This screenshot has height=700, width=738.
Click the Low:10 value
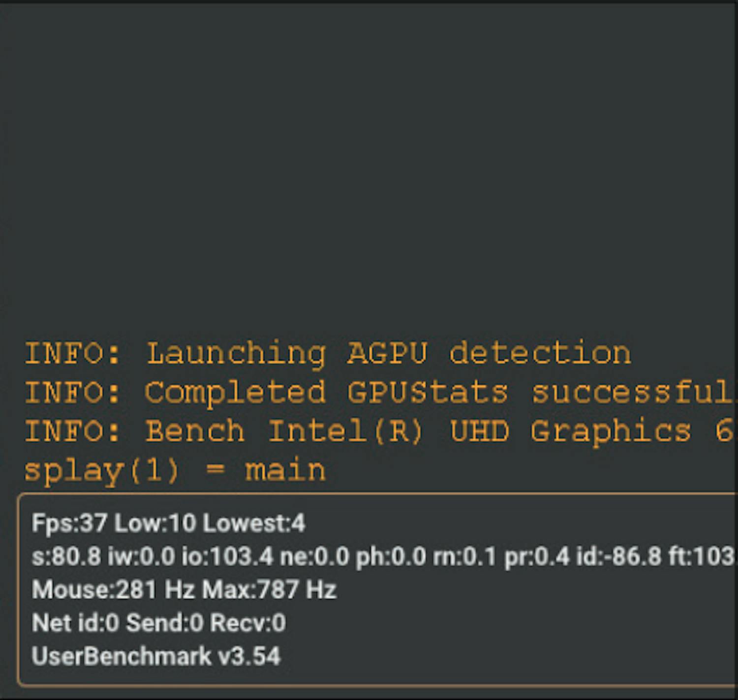click(155, 523)
